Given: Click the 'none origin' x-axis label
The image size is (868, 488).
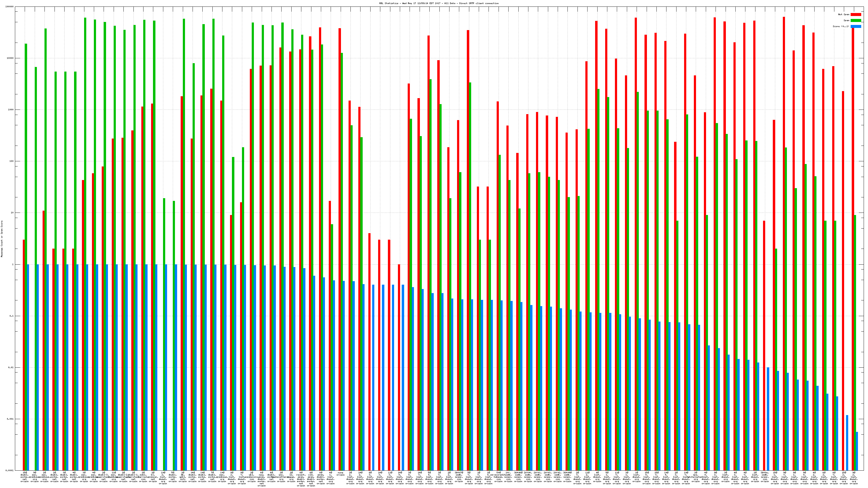Looking at the screenshot, I should pos(341,474).
